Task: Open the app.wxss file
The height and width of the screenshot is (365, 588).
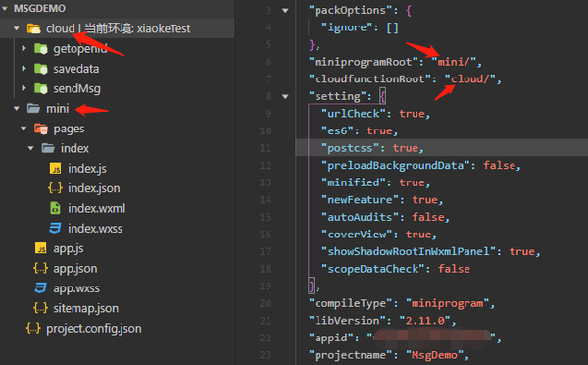Action: (x=76, y=288)
